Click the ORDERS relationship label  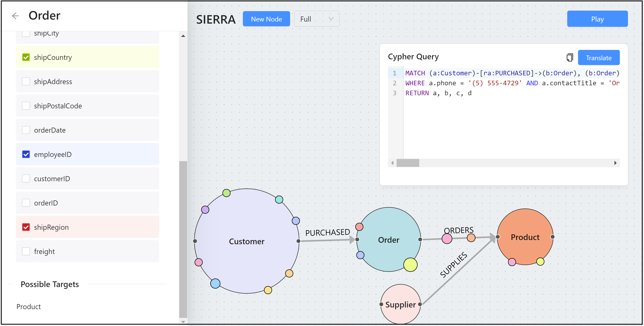459,230
